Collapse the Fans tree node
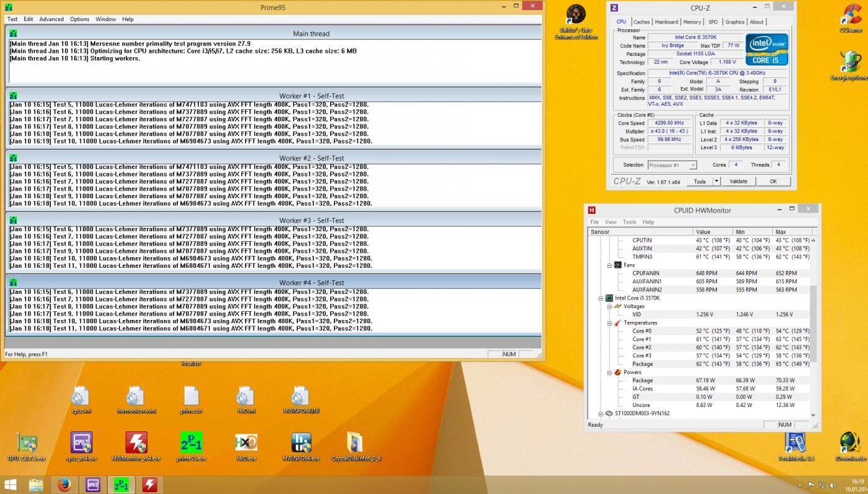This screenshot has width=868, height=494. point(610,265)
